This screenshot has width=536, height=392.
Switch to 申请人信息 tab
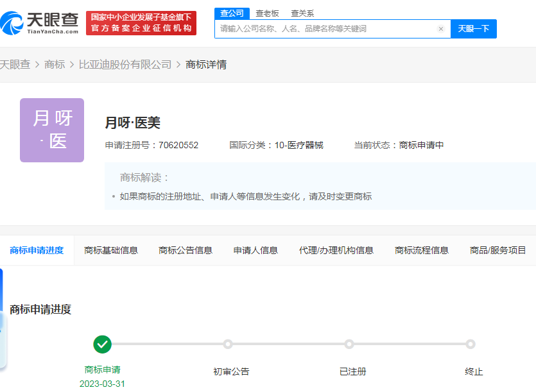[x=255, y=250]
